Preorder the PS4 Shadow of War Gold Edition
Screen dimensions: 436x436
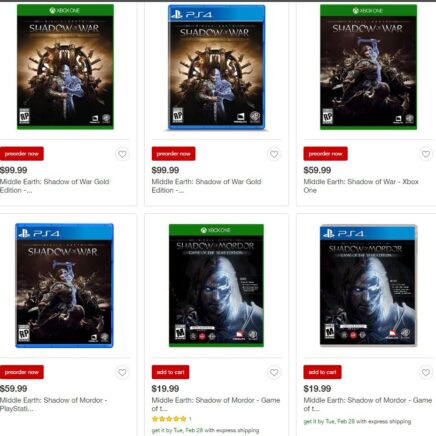tap(173, 154)
